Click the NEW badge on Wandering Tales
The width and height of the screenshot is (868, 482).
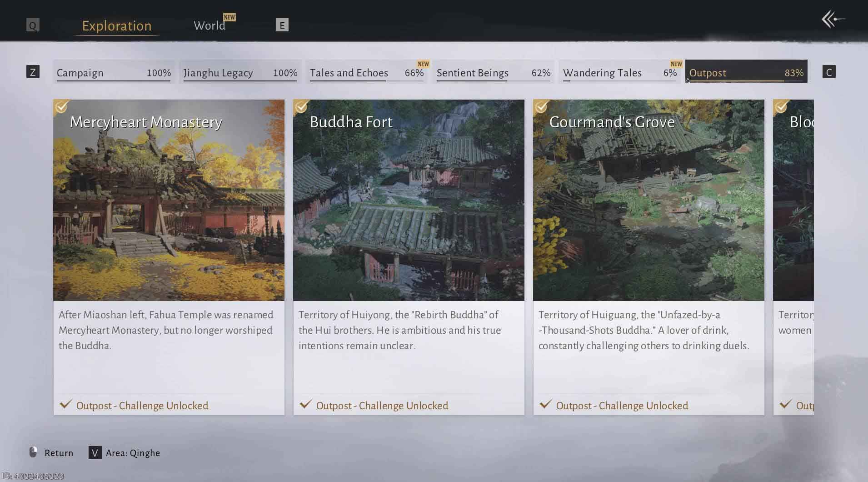[x=676, y=64]
